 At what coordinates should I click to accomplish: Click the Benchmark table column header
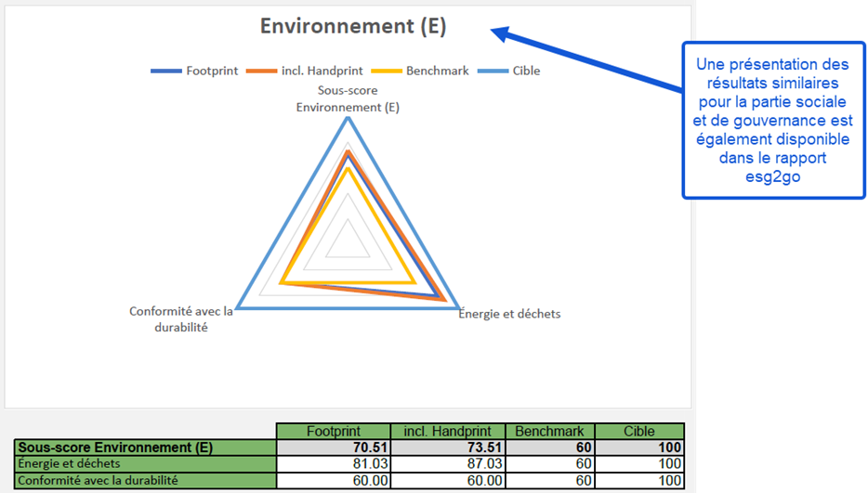click(549, 431)
